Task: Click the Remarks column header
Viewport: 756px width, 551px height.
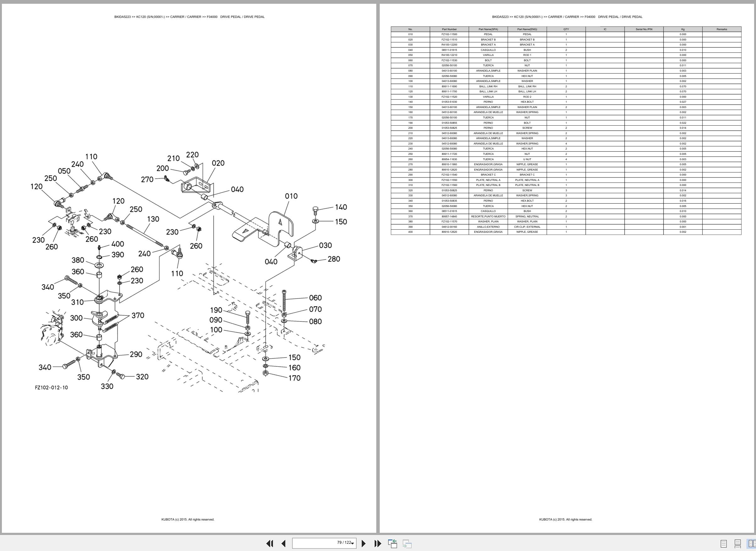Action: pyautogui.click(x=722, y=29)
